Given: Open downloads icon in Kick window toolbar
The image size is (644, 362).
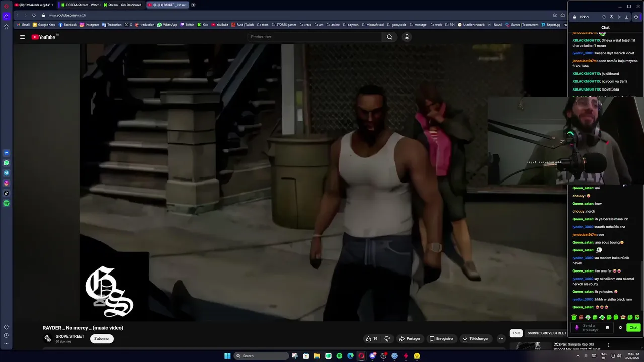Looking at the screenshot, I should pos(626,17).
